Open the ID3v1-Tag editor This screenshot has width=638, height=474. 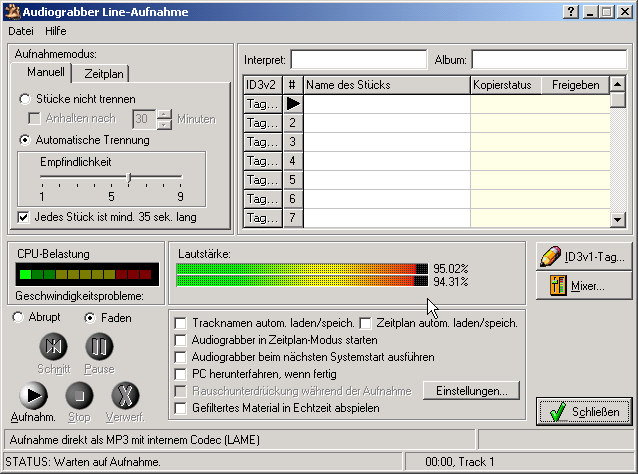click(584, 257)
